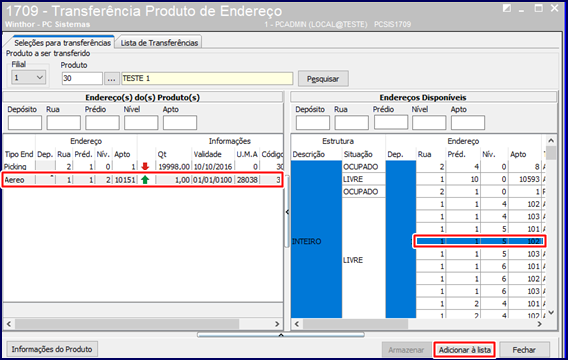Select available address row with Apto 8
Image resolution: width=568 pixels, height=360 pixels.
point(480,167)
